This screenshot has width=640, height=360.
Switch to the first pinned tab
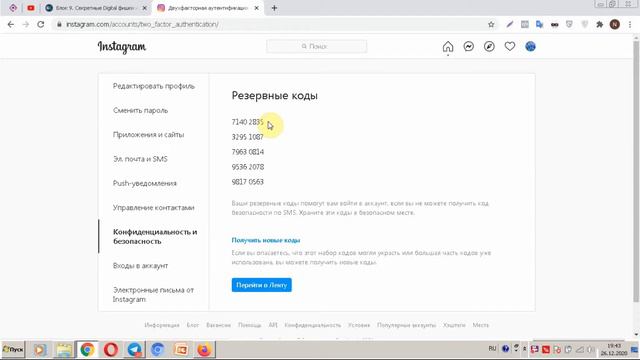click(x=13, y=8)
